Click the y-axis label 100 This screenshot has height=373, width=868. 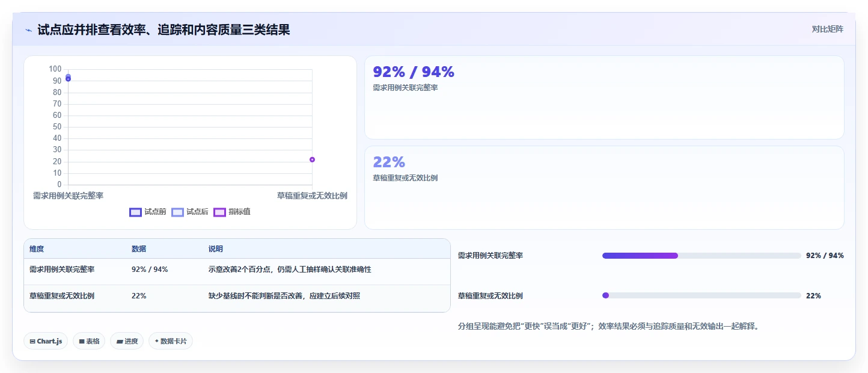pyautogui.click(x=55, y=69)
